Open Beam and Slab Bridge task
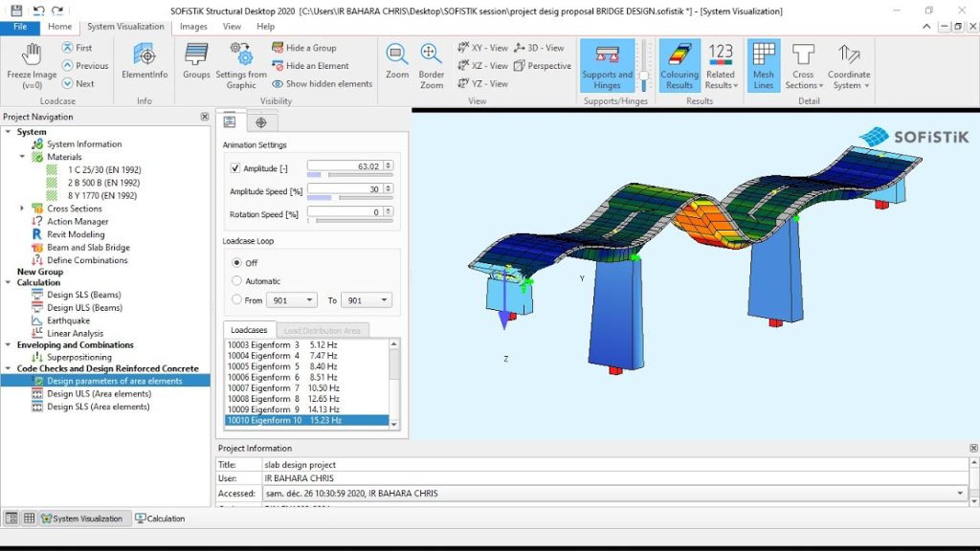Viewport: 980px width, 551px height. pos(88,248)
